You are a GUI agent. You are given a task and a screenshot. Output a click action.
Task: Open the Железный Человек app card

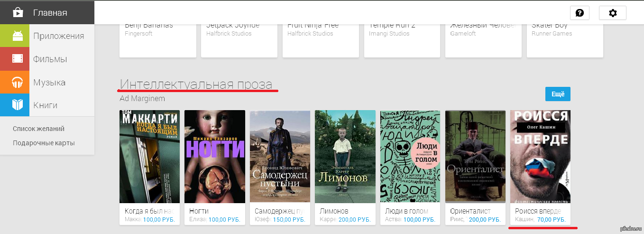(484, 40)
